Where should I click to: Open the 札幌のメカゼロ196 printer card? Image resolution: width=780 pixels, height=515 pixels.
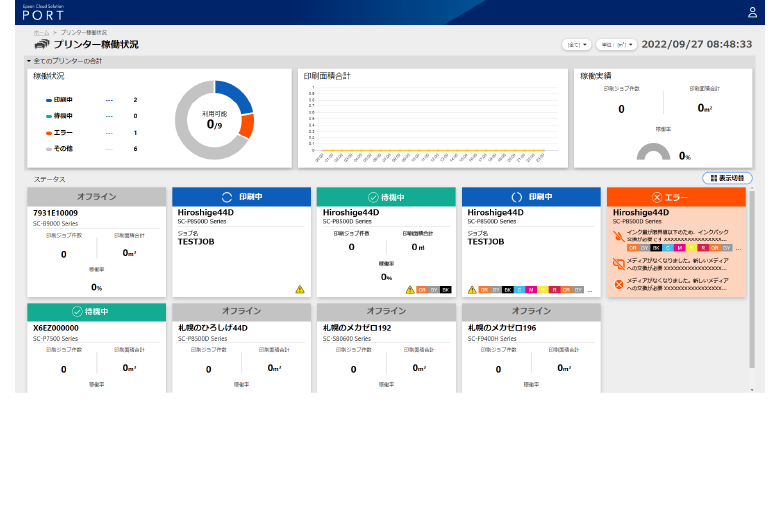[x=530, y=350]
